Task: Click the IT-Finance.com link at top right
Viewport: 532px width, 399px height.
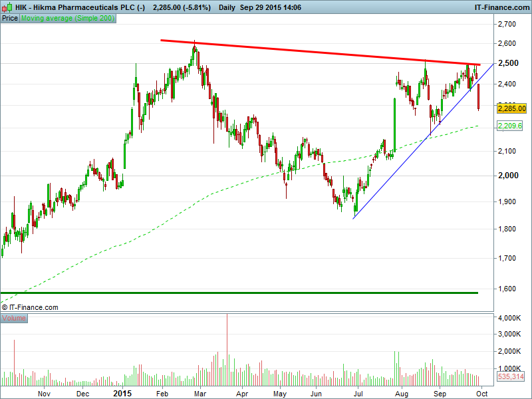Action: 501,7
